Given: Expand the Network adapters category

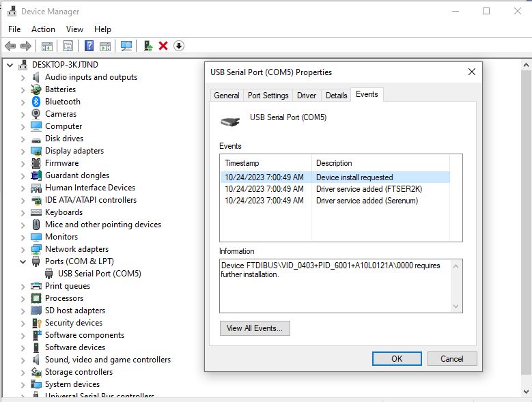Looking at the screenshot, I should coord(23,250).
